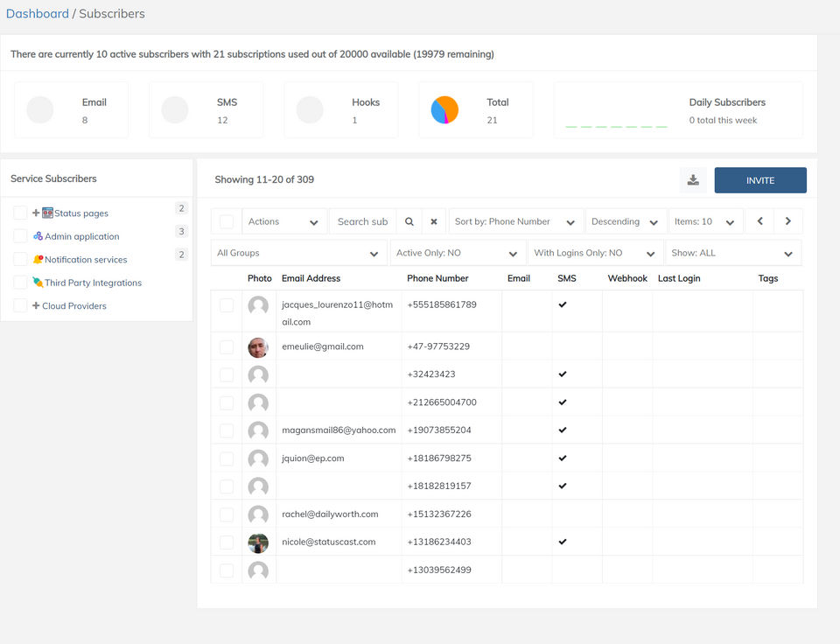Click SMS checkmark for nicole@statuscast.com
840x644 pixels.
(563, 542)
